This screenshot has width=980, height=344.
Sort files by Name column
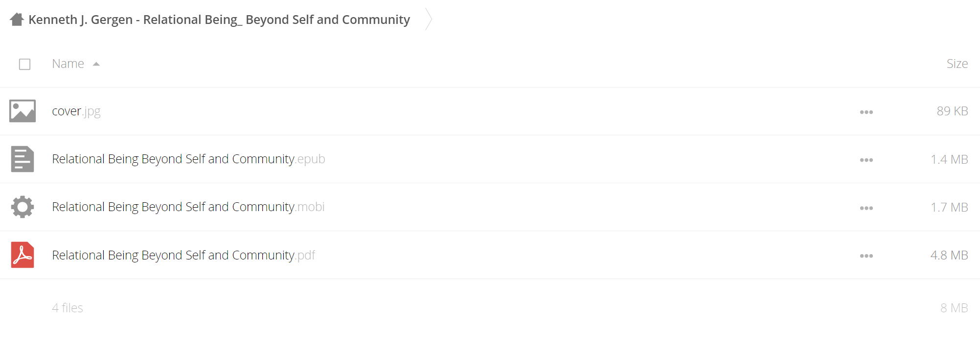tap(68, 64)
